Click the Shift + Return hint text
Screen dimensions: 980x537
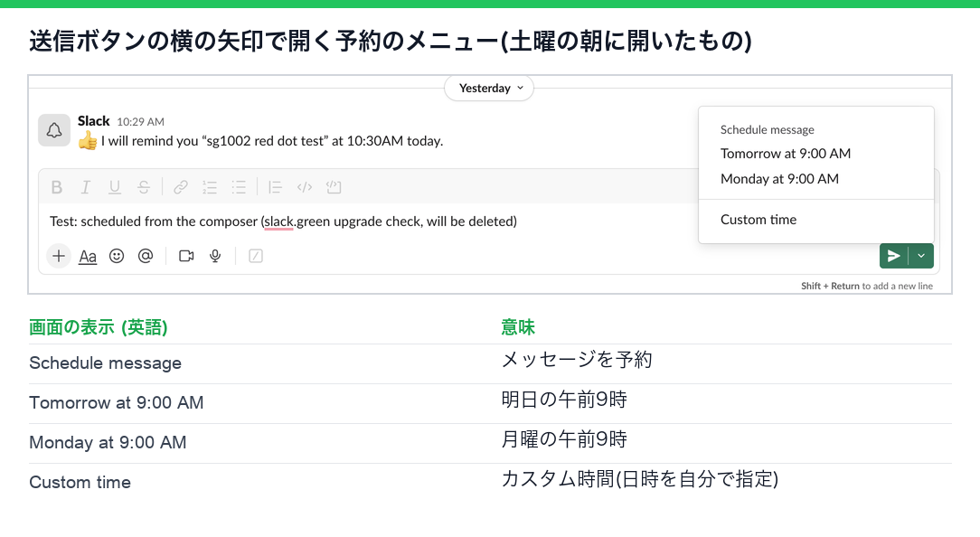pos(867,286)
